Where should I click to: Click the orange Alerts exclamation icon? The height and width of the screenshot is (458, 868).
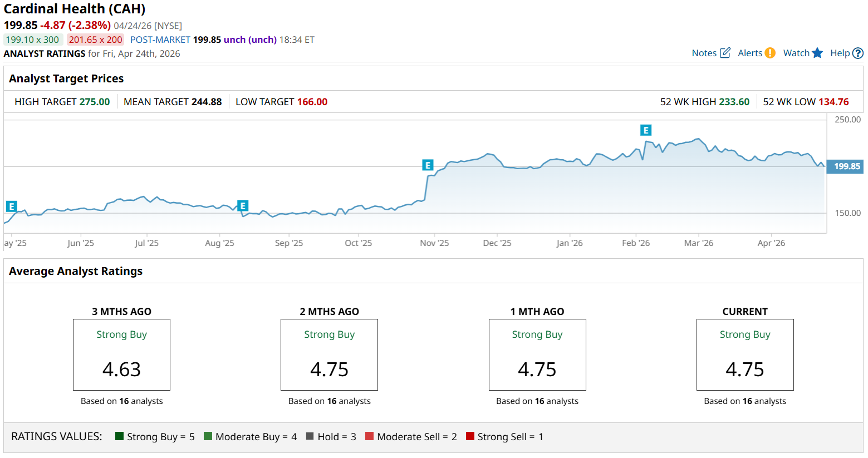770,53
